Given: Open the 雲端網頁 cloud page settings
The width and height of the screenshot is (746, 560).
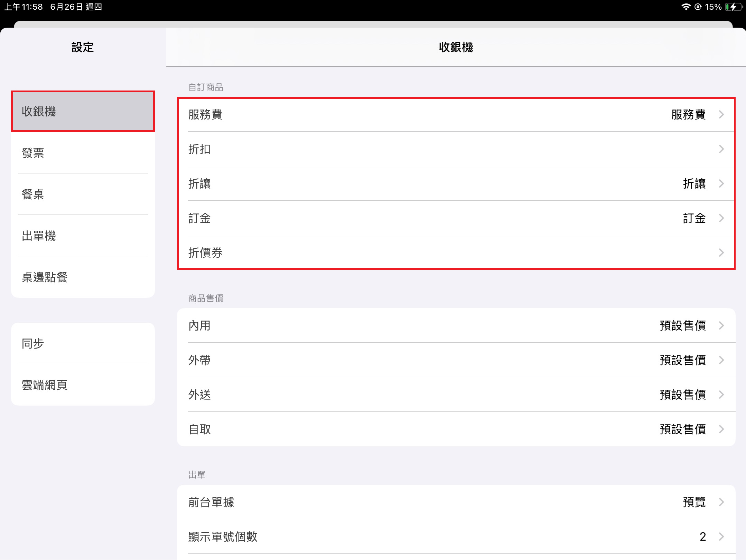Looking at the screenshot, I should [83, 385].
